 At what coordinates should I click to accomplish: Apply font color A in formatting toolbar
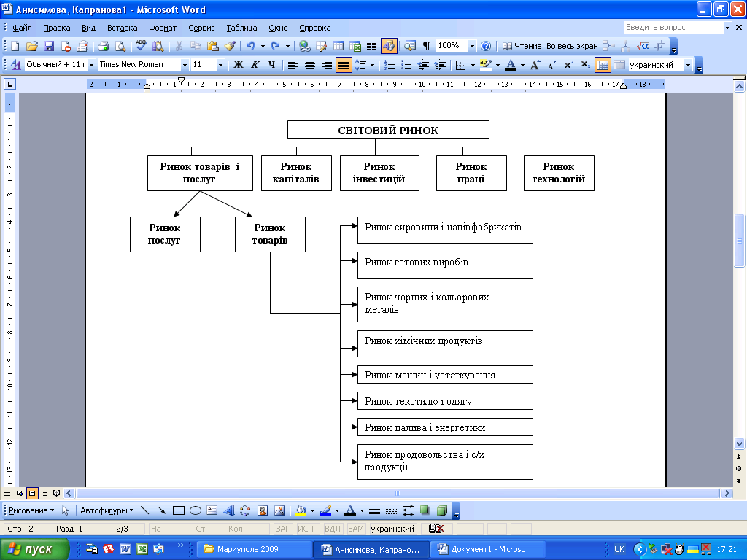point(511,65)
